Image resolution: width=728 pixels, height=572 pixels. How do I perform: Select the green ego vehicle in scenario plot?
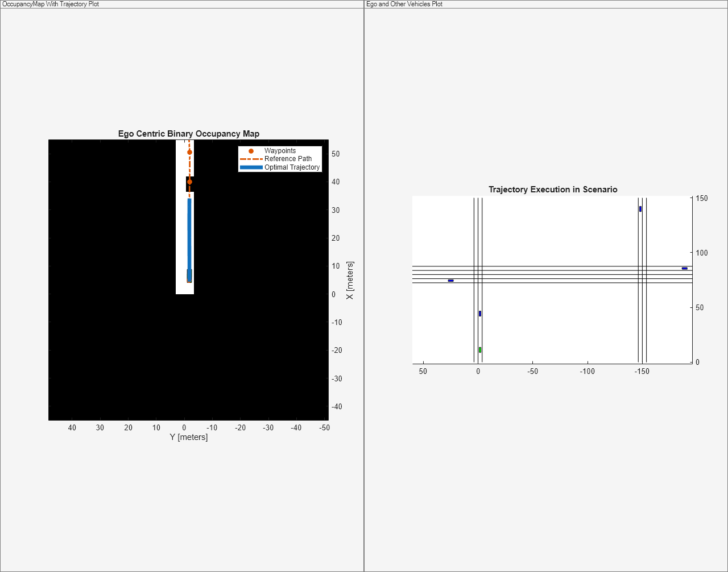click(x=480, y=350)
